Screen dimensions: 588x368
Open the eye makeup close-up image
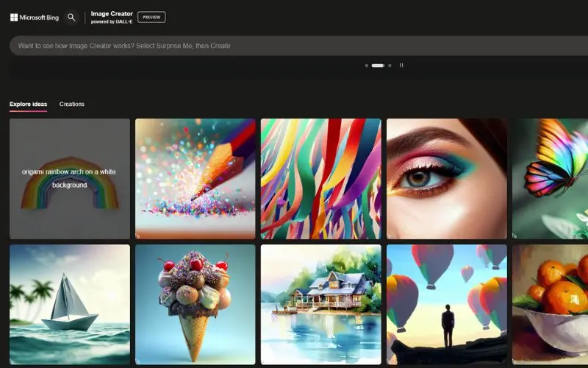click(x=447, y=179)
